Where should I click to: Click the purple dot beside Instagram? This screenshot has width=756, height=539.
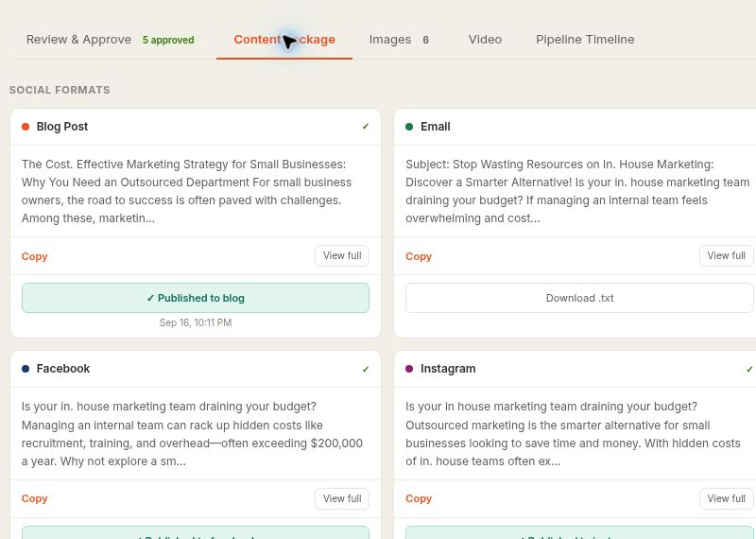[x=409, y=369]
